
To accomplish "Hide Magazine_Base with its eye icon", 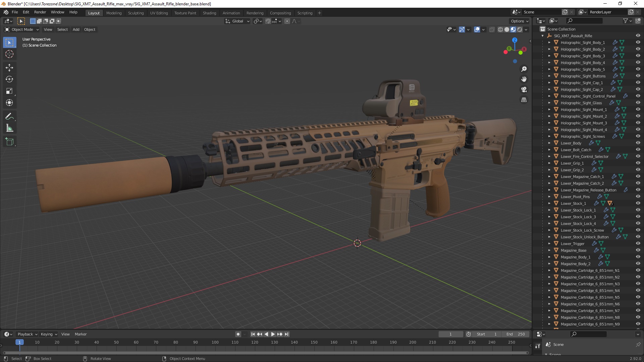I will point(638,250).
